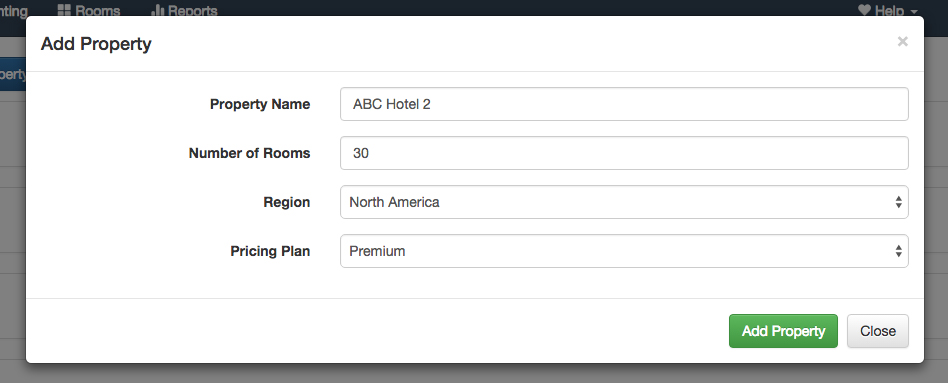Click the heart icon beside Help
948x383 pixels.
pos(865,10)
